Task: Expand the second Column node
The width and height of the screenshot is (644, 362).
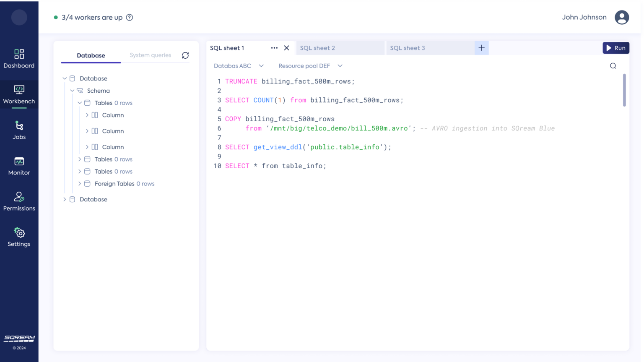Action: click(x=87, y=131)
